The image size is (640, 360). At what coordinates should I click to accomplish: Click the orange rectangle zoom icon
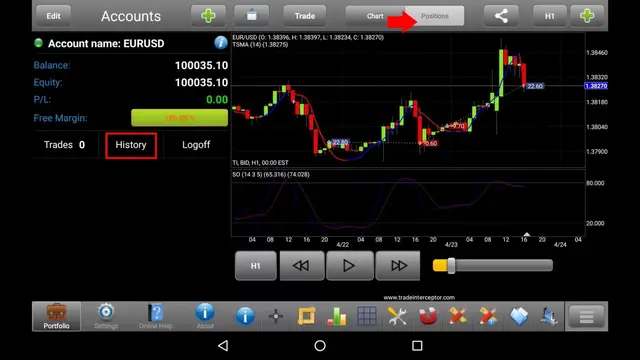(x=306, y=316)
